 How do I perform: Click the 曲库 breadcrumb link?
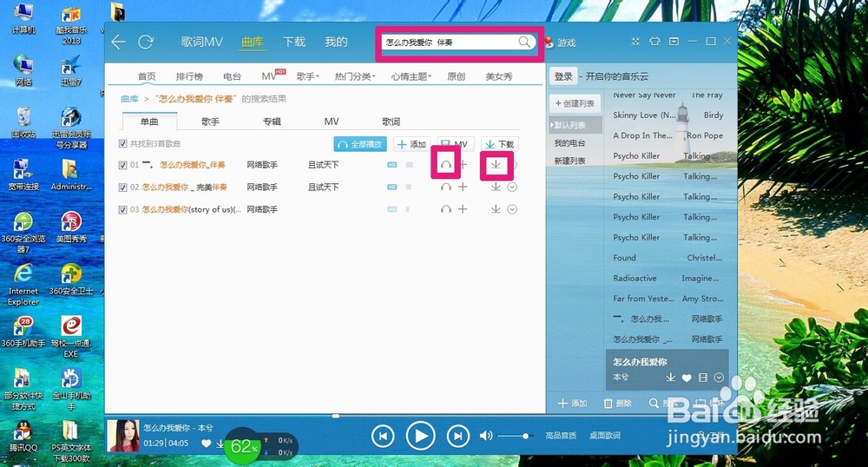coord(129,99)
